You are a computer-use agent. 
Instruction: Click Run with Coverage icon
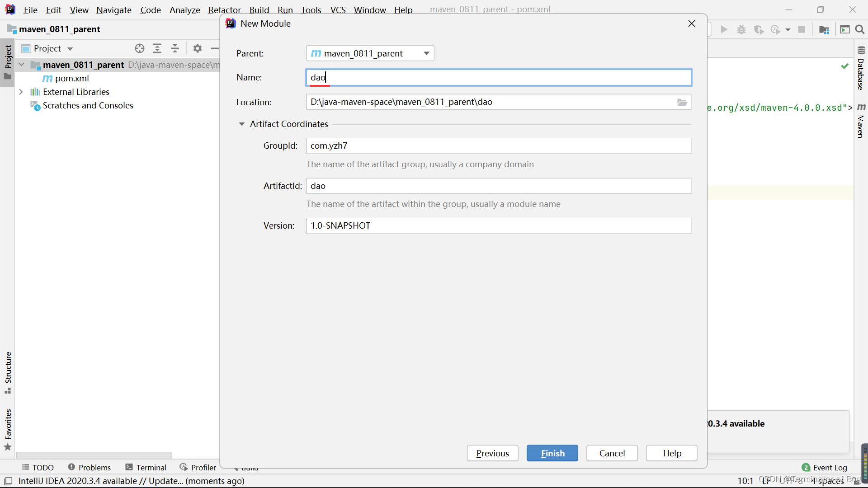[759, 29]
